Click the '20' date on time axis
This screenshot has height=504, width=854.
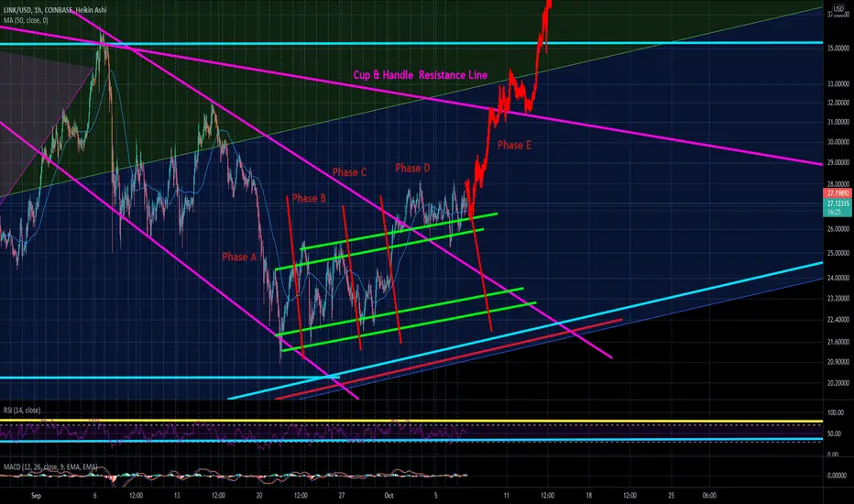point(259,496)
